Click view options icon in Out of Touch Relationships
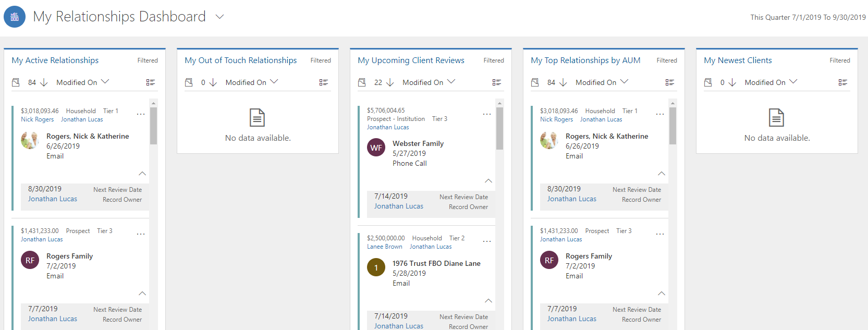The height and width of the screenshot is (330, 868). [x=324, y=82]
